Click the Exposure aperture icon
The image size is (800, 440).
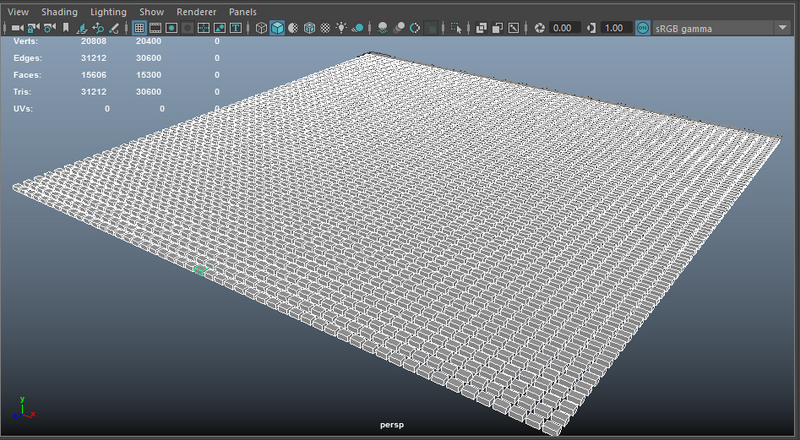(x=539, y=28)
